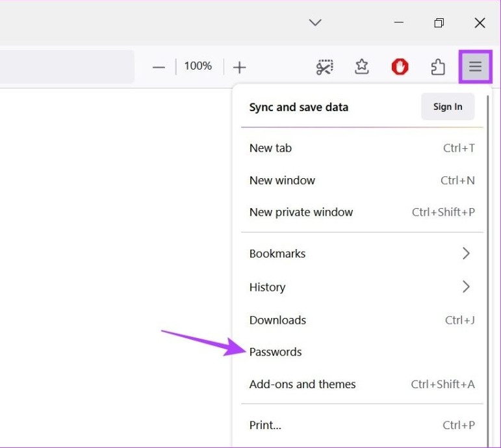The height and width of the screenshot is (448, 501).
Task: Open the Extensions puzzle-piece icon
Action: click(x=438, y=67)
